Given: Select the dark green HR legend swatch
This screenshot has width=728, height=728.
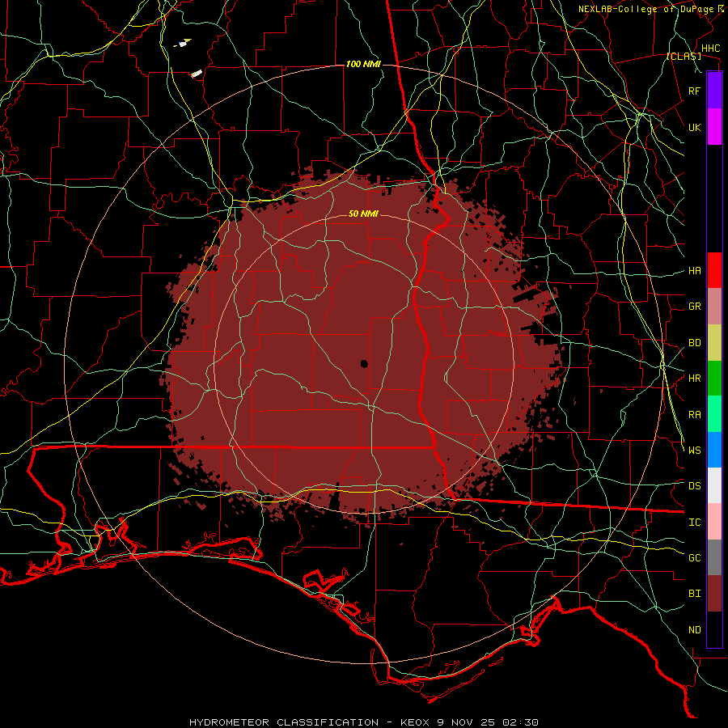Looking at the screenshot, I should point(714,379).
